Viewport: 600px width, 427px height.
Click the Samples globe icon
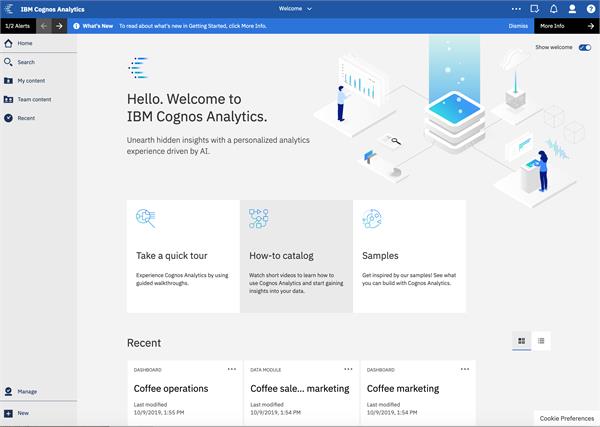372,218
